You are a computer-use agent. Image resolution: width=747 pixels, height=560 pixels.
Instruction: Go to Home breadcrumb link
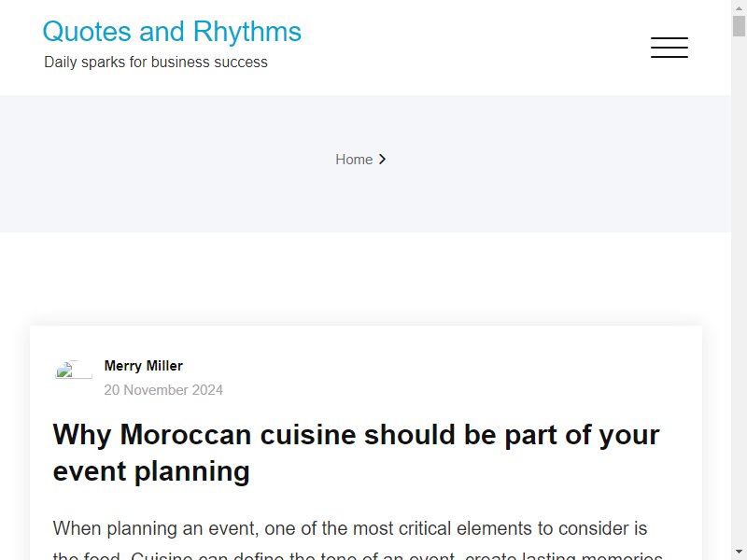(354, 160)
